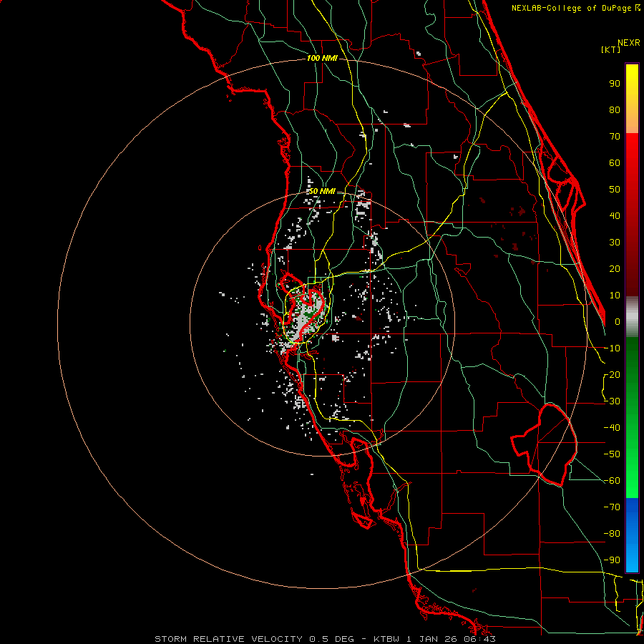Screen dimensions: 644x644
Task: Click the -90 value on velocity scale
Action: pyautogui.click(x=612, y=560)
